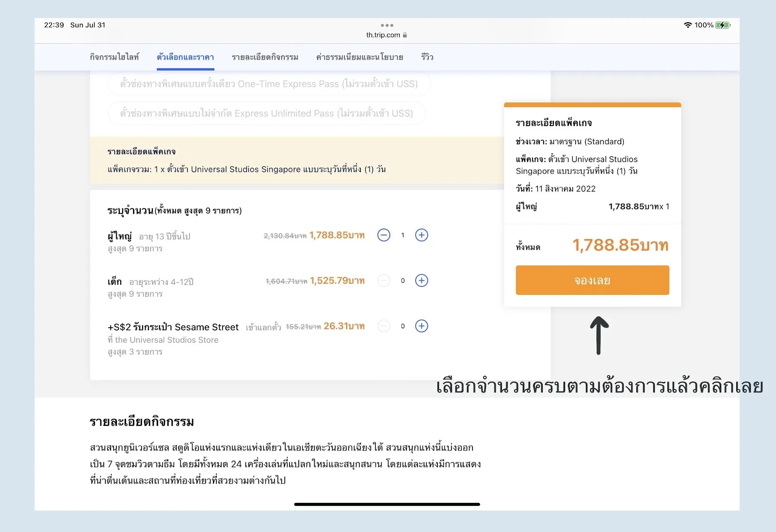
Task: Click the ระบุจำนวน quantity heading
Action: click(x=130, y=210)
